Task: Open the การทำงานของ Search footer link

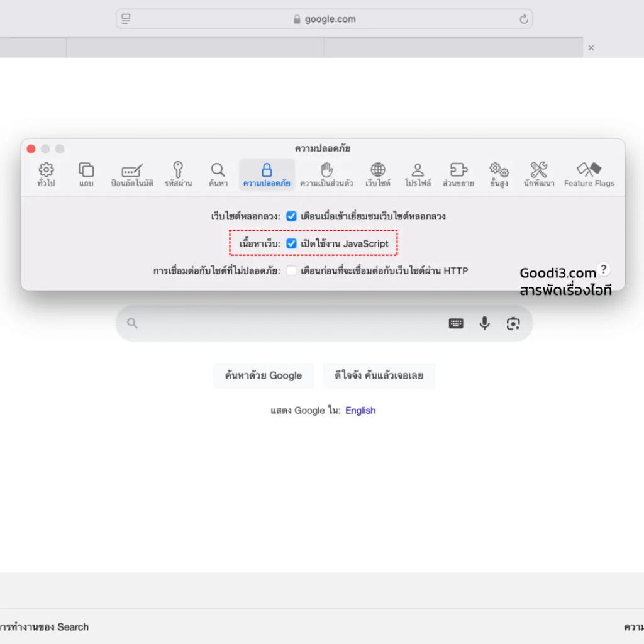Action: pos(44,627)
